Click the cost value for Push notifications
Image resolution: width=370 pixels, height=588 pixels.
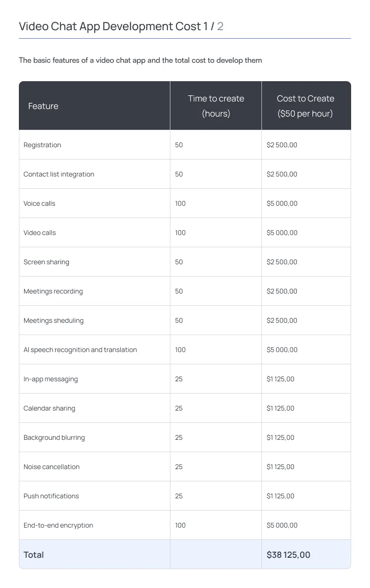[x=280, y=496]
